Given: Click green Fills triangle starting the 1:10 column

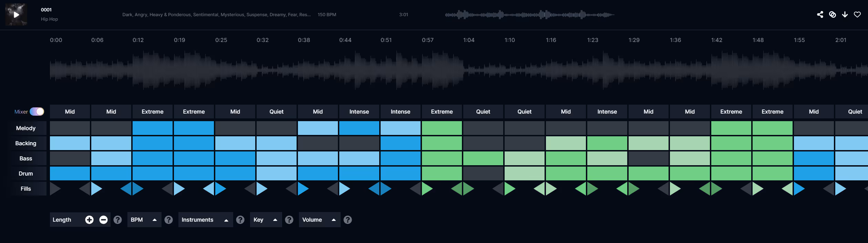Looking at the screenshot, I should pyautogui.click(x=510, y=189).
